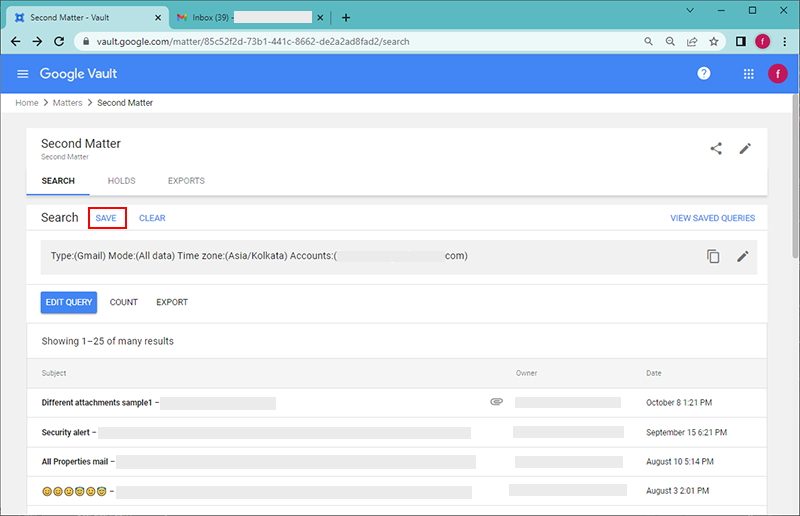View saved queries
The image size is (800, 516).
point(712,218)
